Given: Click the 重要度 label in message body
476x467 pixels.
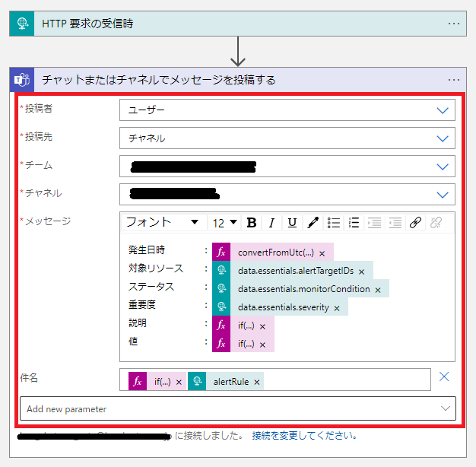Looking at the screenshot, I should [142, 304].
